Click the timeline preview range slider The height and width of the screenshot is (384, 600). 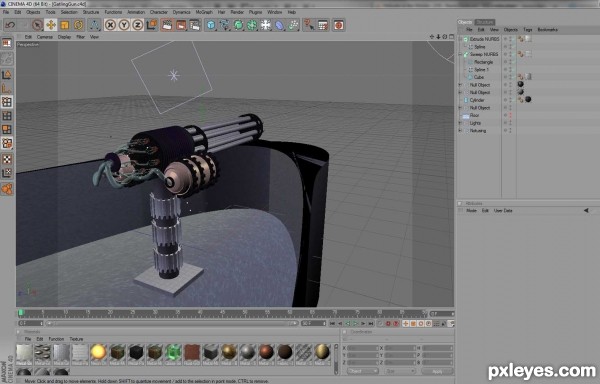(171, 324)
